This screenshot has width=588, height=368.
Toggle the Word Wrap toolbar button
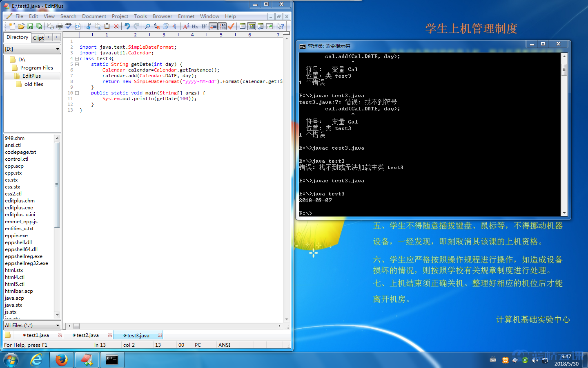(213, 26)
